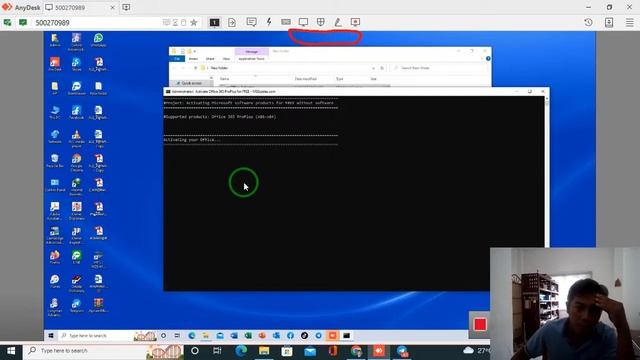
Task: Click the 500270989 address field
Action: point(98,22)
